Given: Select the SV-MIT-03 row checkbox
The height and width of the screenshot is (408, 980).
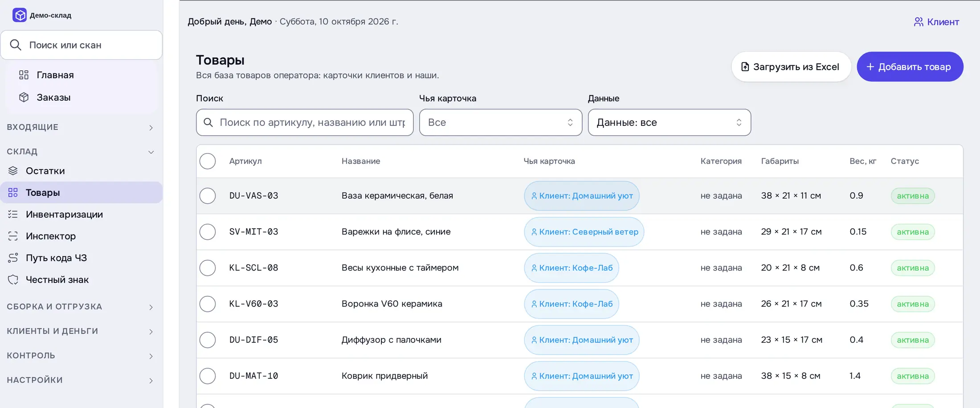Looking at the screenshot, I should tap(208, 232).
